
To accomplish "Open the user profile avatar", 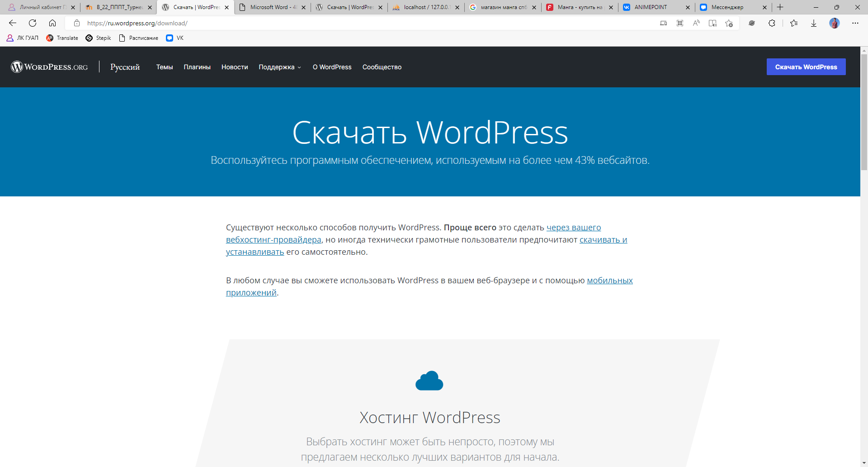I will (835, 23).
